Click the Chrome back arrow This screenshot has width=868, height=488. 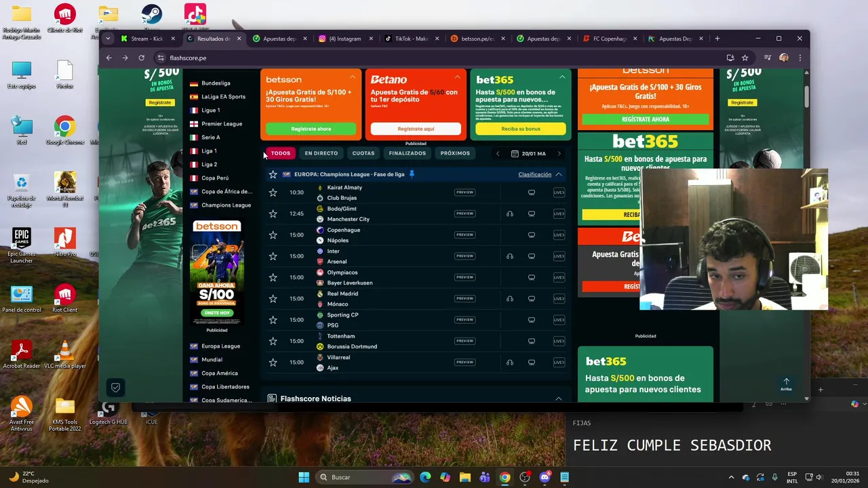(108, 58)
